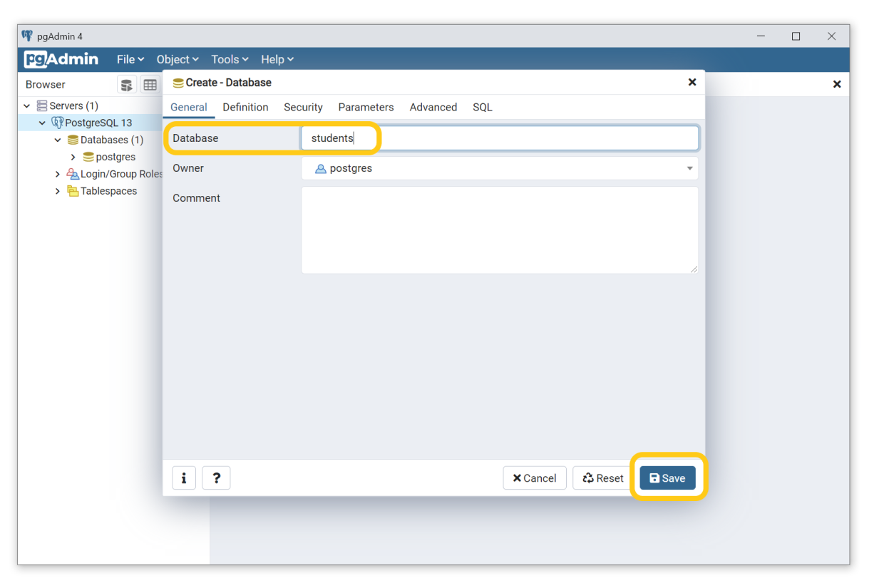Image resolution: width=879 pixels, height=588 pixels.
Task: Click the info (i) button in dialog
Action: click(184, 478)
